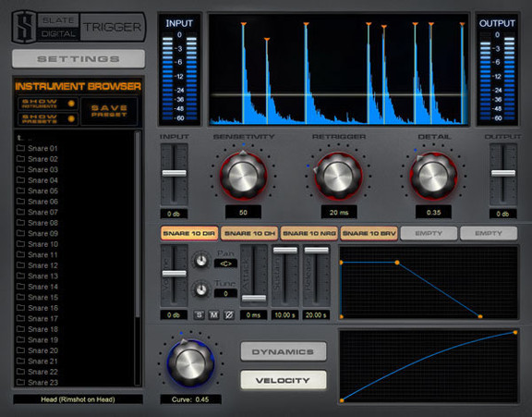Open the Snare 02 folder

point(37,159)
